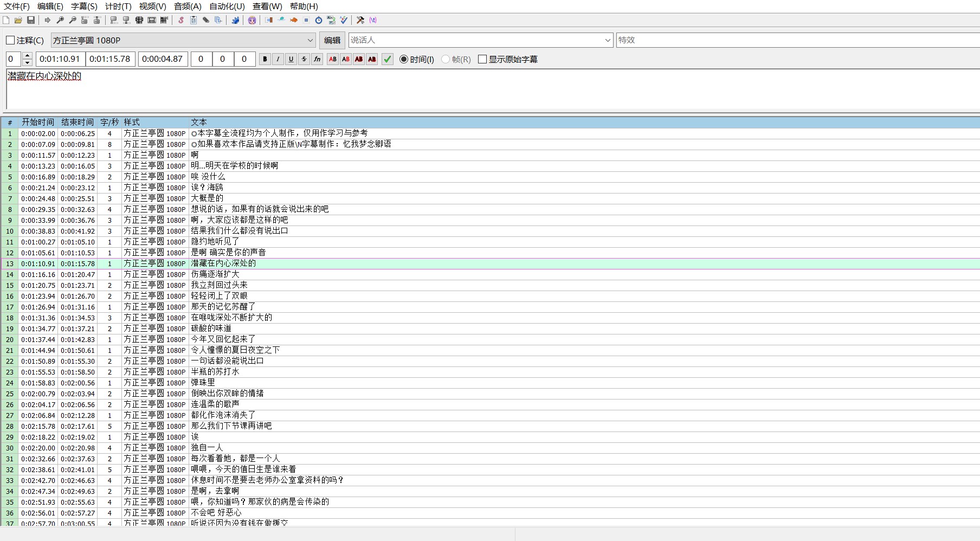This screenshot has width=980, height=541.
Task: Decrease layer number with down arrow
Action: point(28,62)
